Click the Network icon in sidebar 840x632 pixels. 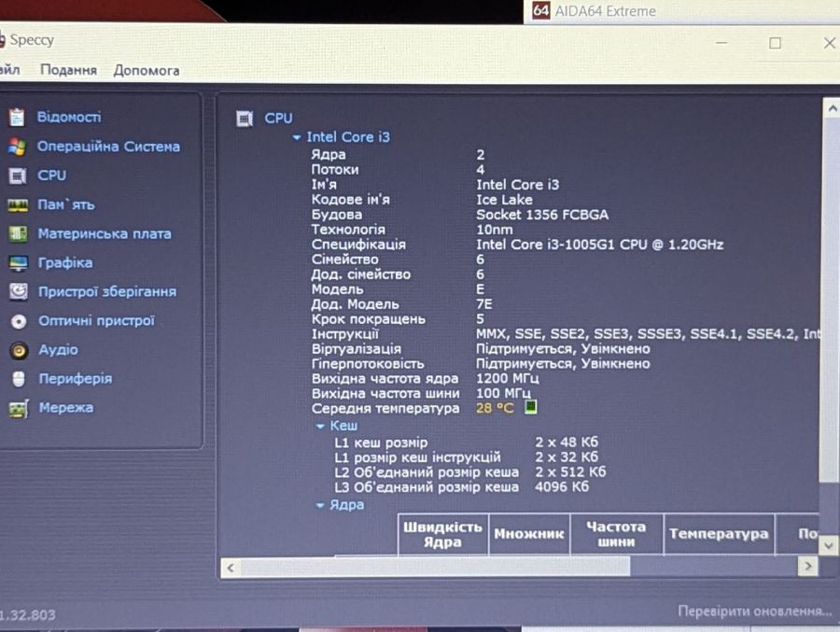click(x=19, y=409)
